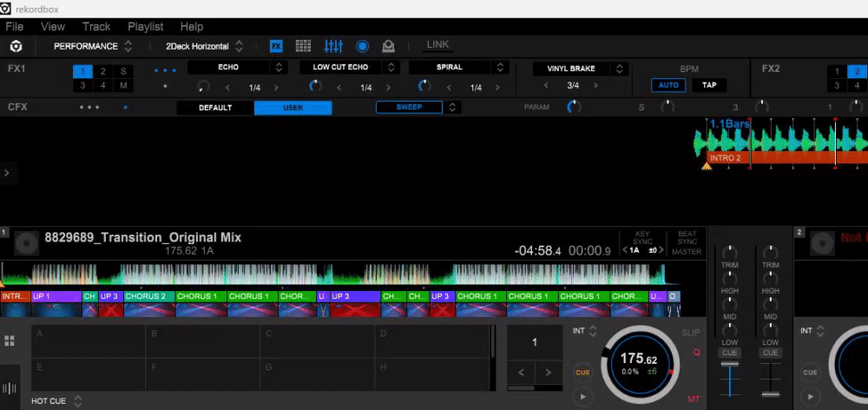Screen dimensions: 868x410
Task: Click the waveform bars icon at left
Action: click(10, 388)
